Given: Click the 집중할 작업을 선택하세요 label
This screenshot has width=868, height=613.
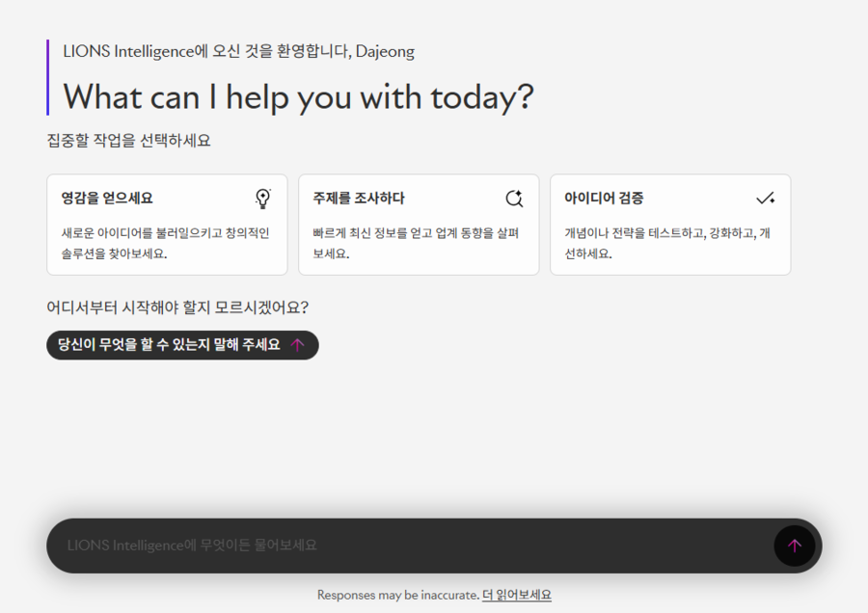Looking at the screenshot, I should [128, 141].
